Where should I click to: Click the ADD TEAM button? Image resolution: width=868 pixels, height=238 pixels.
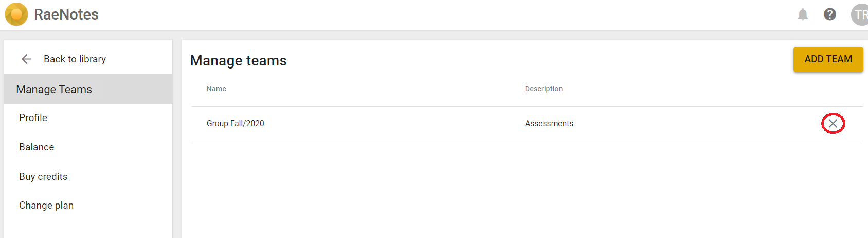(828, 59)
